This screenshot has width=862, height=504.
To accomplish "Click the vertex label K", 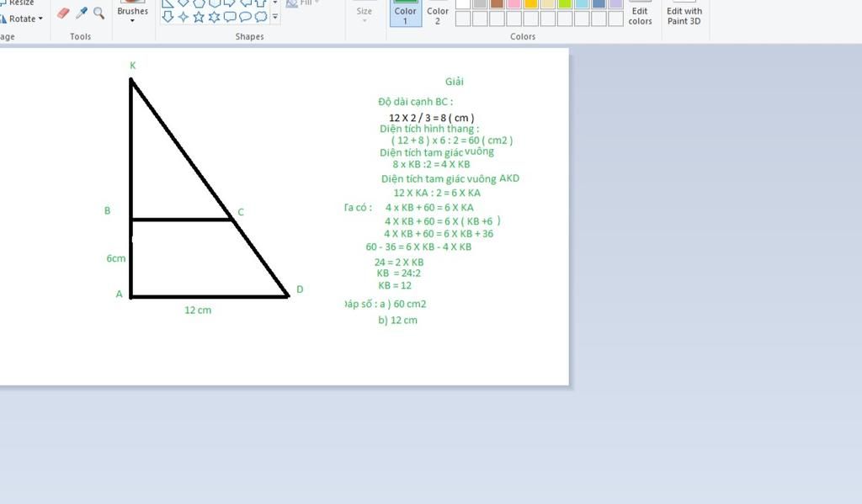I will pyautogui.click(x=132, y=66).
